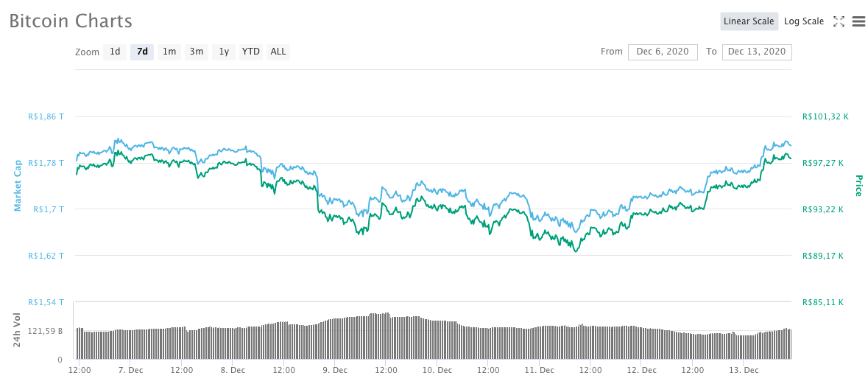
Task: Select the 1m zoom range
Action: point(169,52)
